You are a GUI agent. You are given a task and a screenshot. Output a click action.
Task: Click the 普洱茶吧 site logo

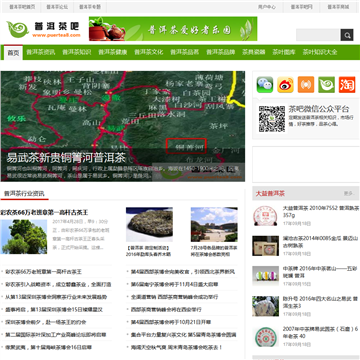44,29
